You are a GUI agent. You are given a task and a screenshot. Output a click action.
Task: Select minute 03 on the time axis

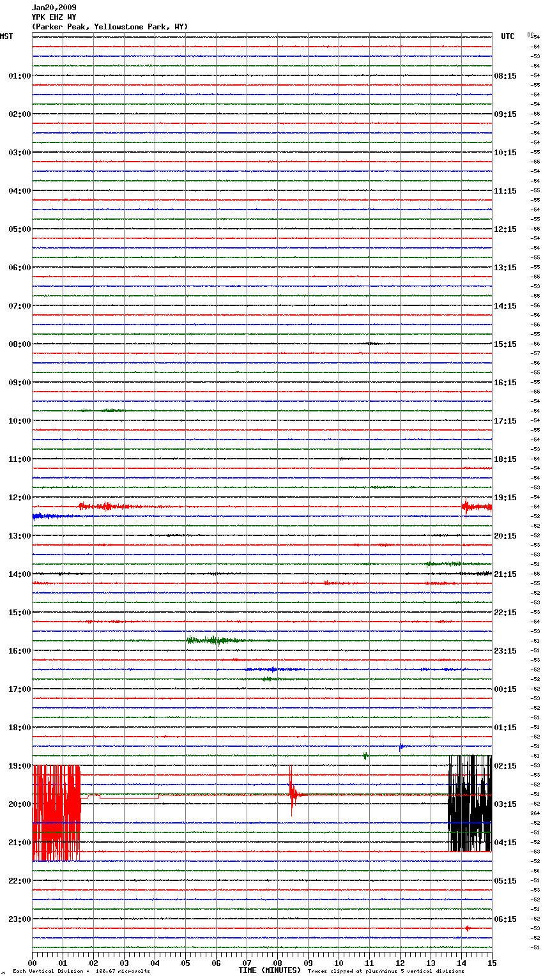click(x=124, y=963)
